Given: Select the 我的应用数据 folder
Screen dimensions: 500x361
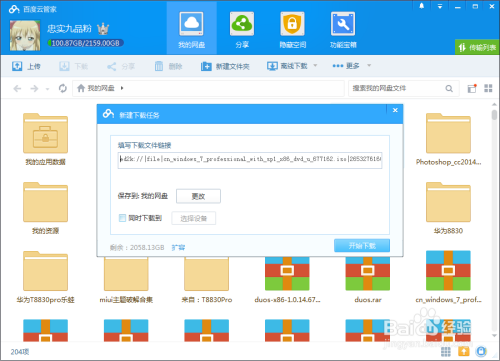Looking at the screenshot, I should pyautogui.click(x=45, y=139).
